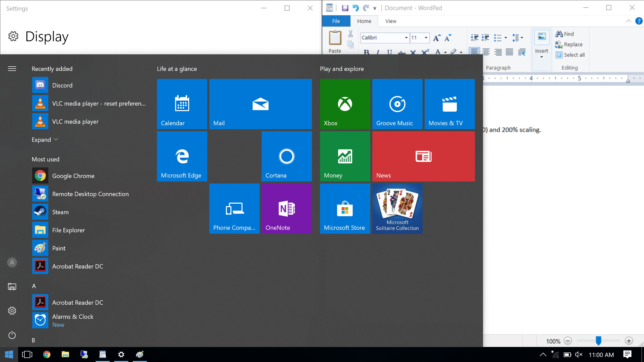Switch to the View ribbon tab

(x=390, y=21)
